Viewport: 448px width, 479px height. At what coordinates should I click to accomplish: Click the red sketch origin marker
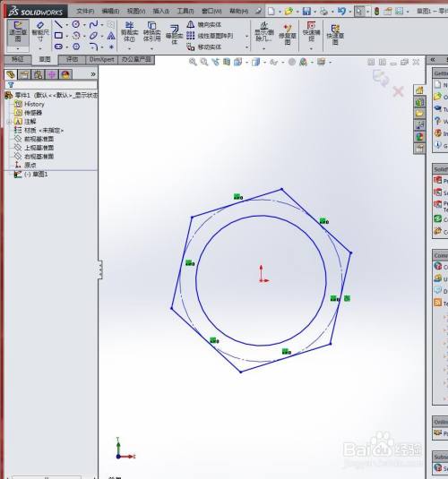point(263,275)
